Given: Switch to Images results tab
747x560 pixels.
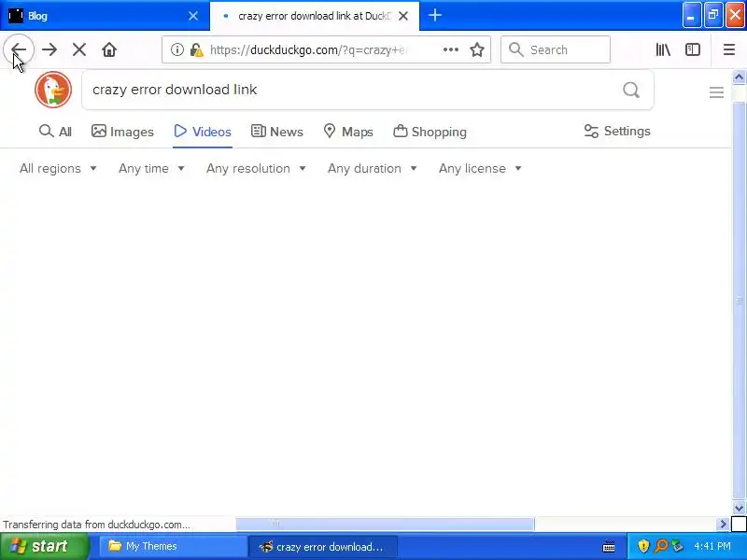Looking at the screenshot, I should 122,132.
